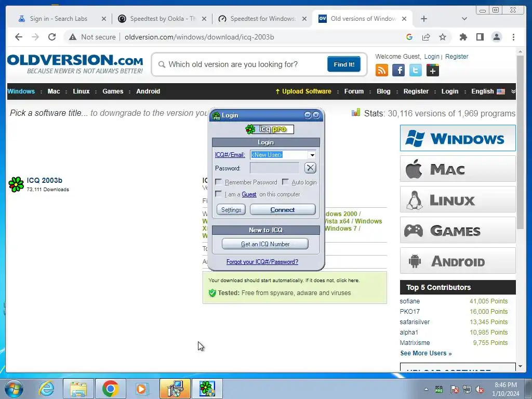Click the Chrome back arrow
The height and width of the screenshot is (399, 532).
(19, 37)
